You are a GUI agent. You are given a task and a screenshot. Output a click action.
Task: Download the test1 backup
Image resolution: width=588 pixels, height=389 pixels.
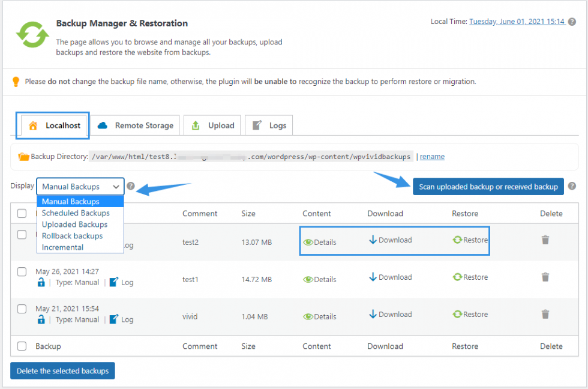pos(390,277)
